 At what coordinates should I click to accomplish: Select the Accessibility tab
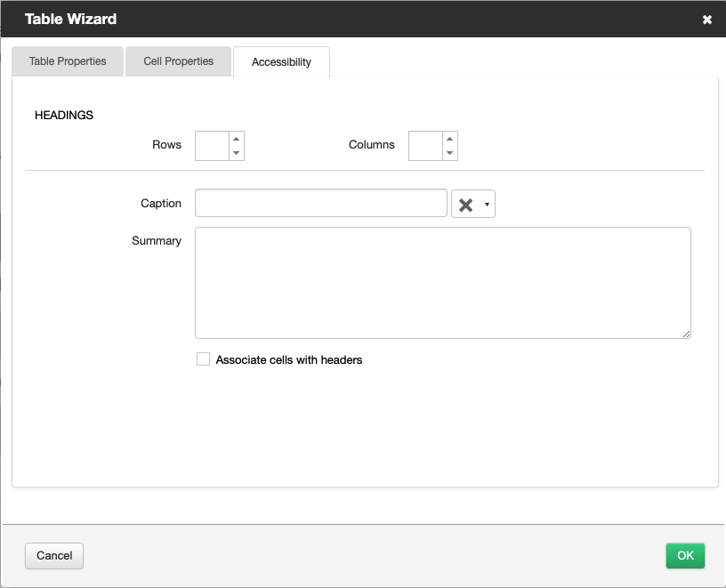click(x=281, y=61)
